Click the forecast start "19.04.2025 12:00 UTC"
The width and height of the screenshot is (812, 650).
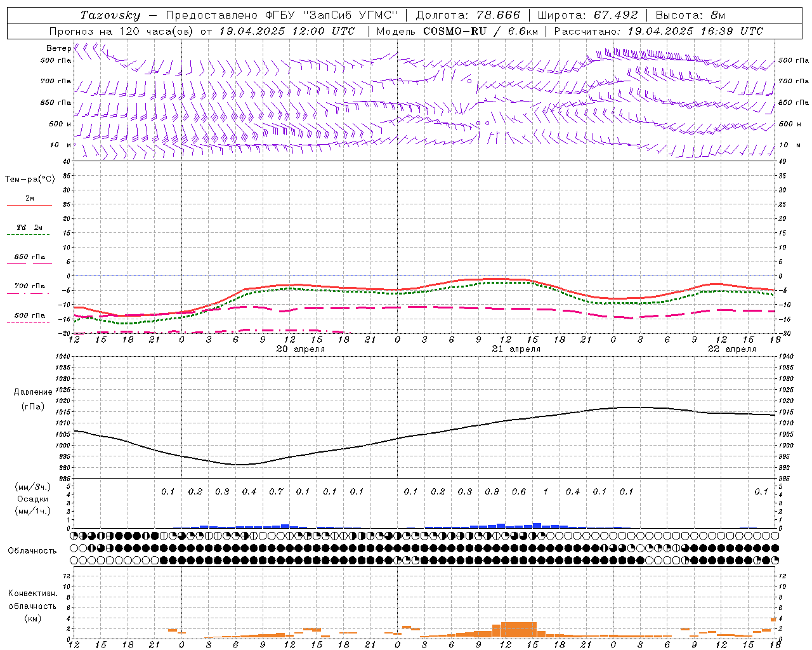(x=287, y=31)
